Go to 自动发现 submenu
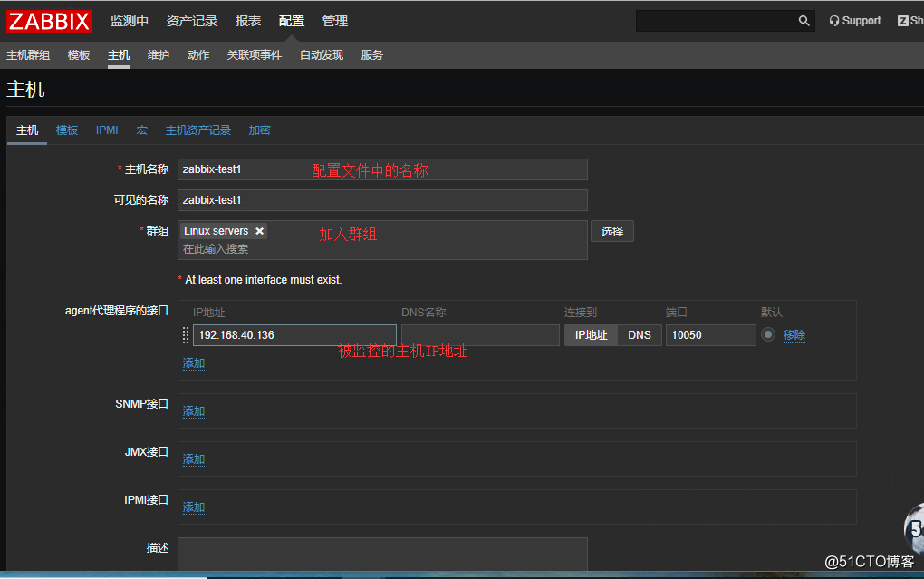924x579 pixels. pos(322,55)
